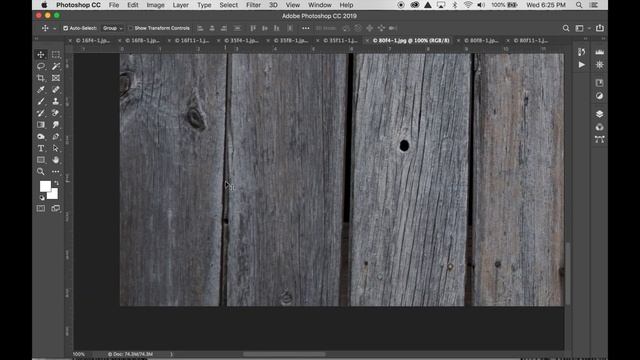Open the Window menu

click(320, 5)
